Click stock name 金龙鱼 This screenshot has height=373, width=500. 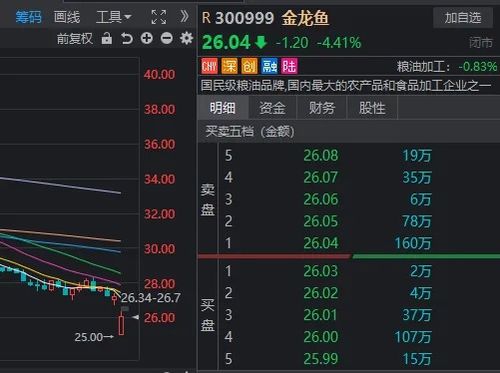[305, 18]
